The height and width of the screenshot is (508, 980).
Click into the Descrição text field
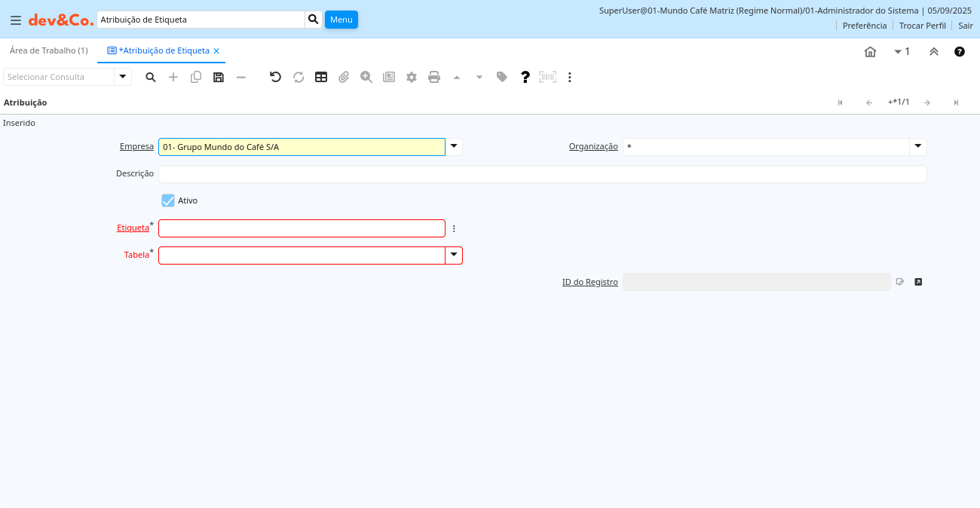point(542,174)
